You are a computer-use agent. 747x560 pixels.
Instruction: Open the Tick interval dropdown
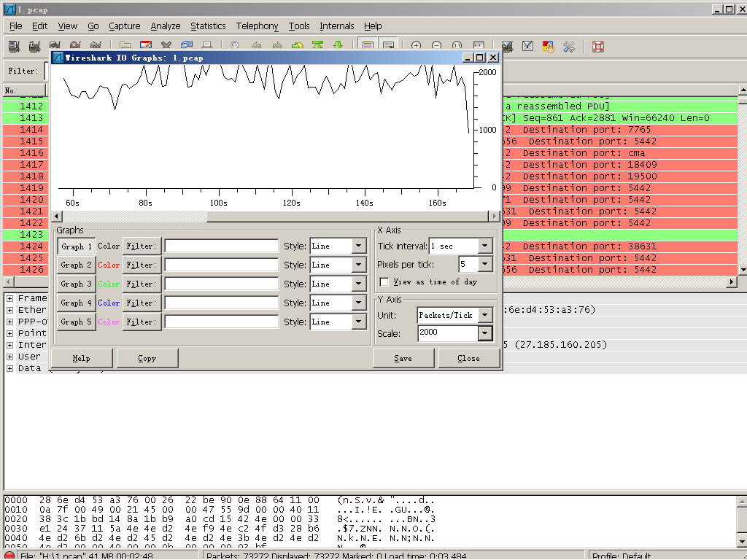pyautogui.click(x=485, y=246)
